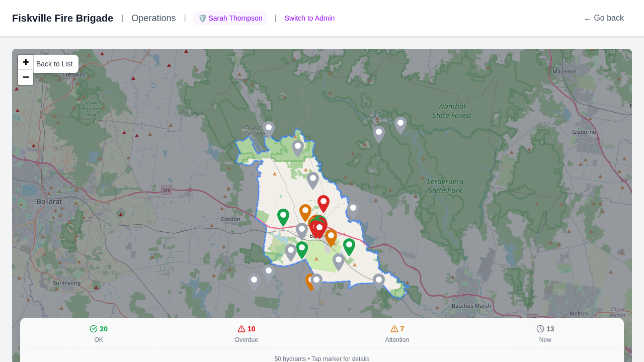Open the Sarah Thompson user badge
Screen dimensions: 644x362
pos(230,18)
